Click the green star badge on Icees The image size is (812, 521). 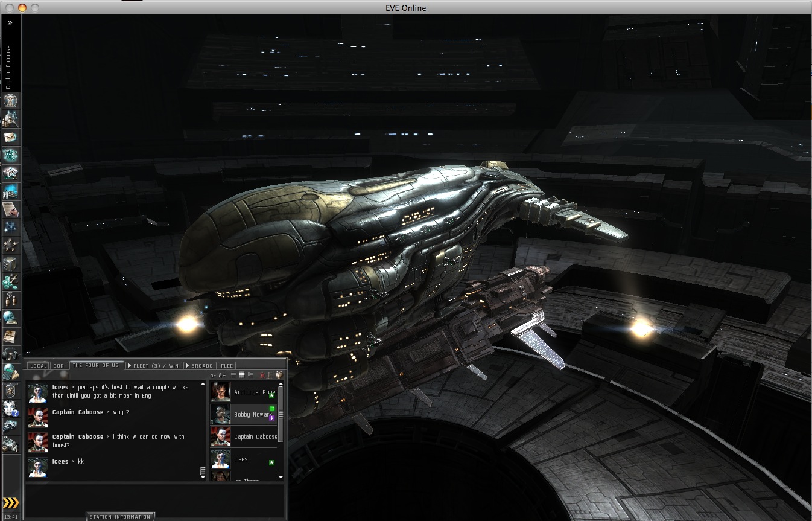tap(271, 463)
